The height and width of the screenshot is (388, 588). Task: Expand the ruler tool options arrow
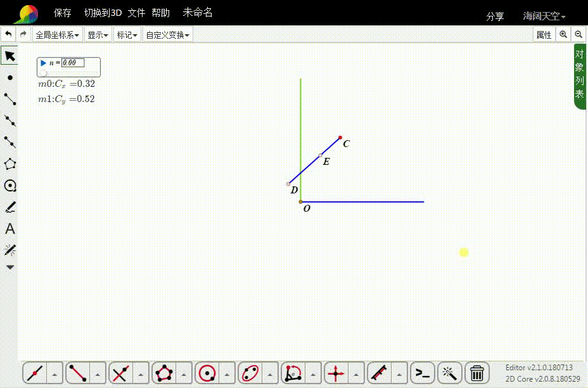pos(399,374)
